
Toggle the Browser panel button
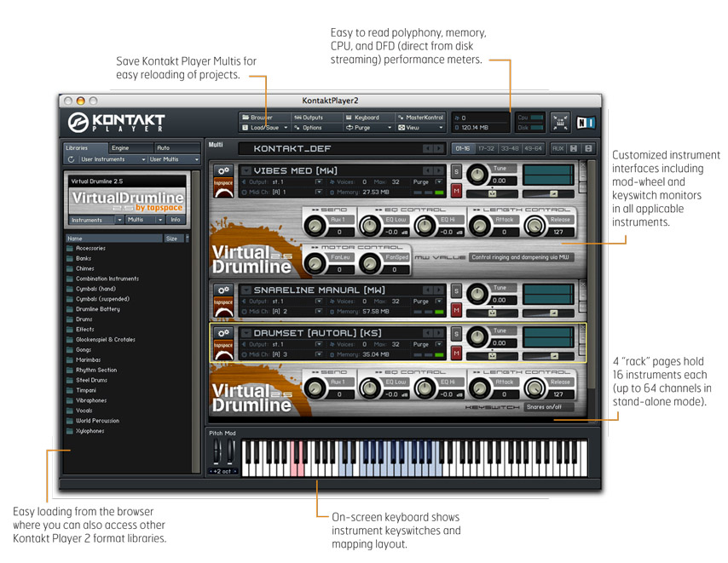coord(264,118)
